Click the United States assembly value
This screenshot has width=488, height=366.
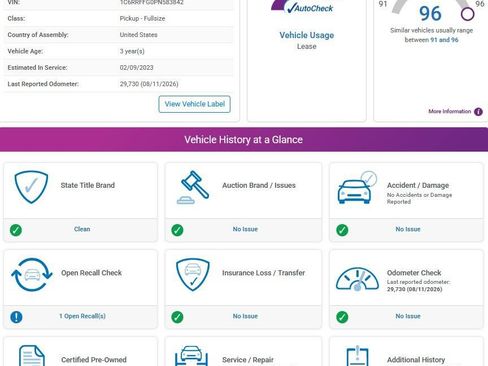[138, 35]
